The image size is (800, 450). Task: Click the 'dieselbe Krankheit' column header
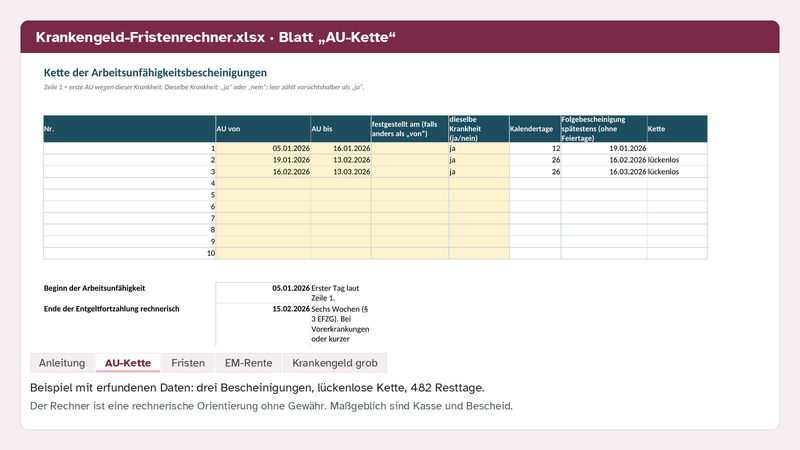click(479, 129)
